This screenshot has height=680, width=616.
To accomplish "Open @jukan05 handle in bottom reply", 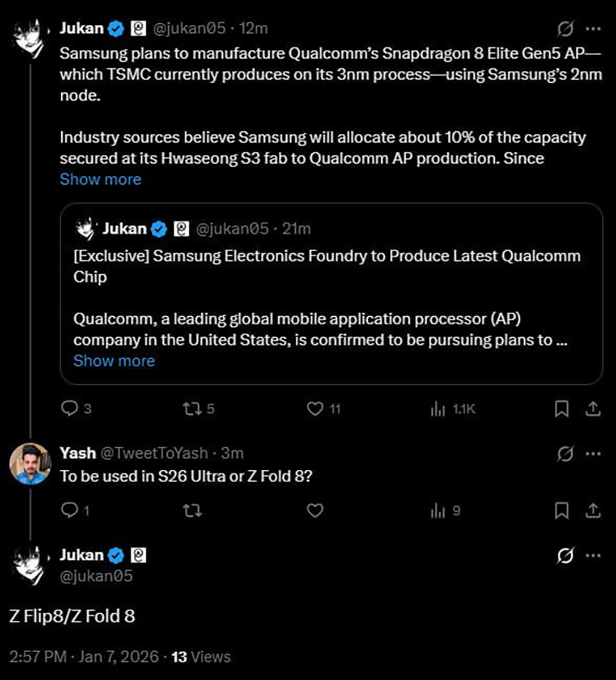I will (x=96, y=576).
